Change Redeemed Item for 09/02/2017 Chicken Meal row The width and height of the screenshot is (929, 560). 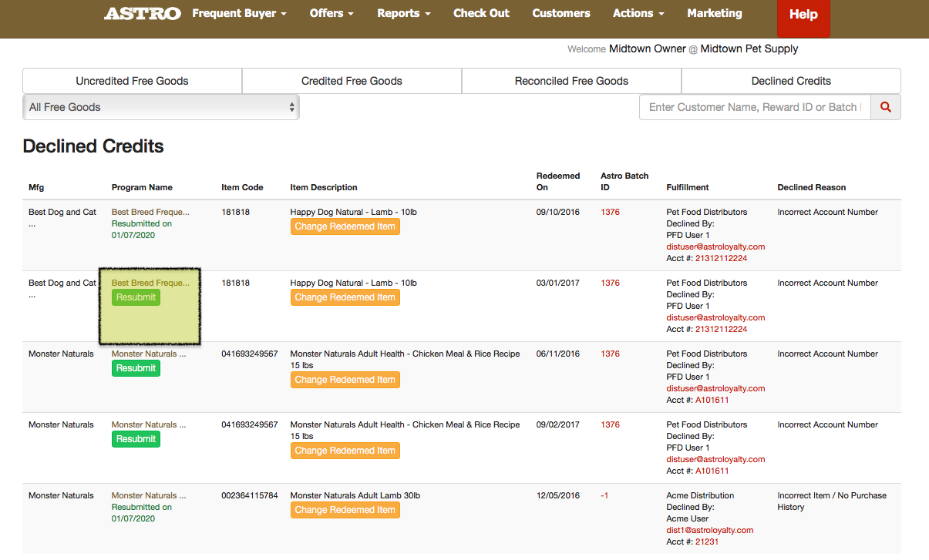[x=345, y=451]
